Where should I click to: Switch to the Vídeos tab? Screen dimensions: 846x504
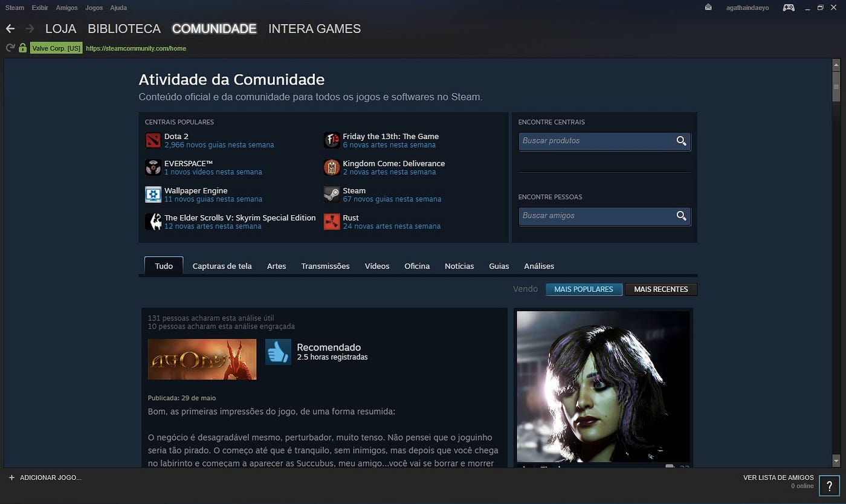[377, 266]
